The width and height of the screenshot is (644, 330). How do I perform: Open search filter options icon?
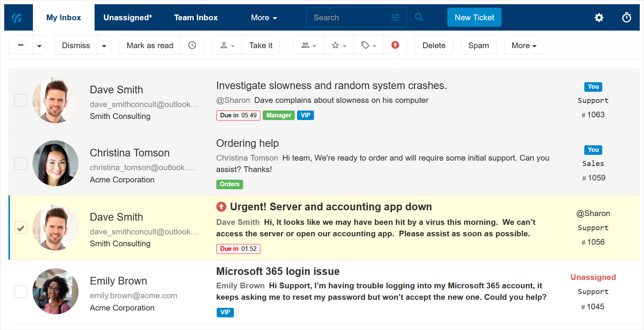395,18
